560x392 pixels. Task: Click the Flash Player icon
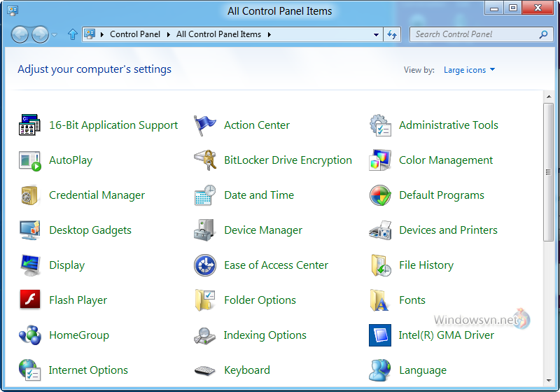click(x=30, y=299)
